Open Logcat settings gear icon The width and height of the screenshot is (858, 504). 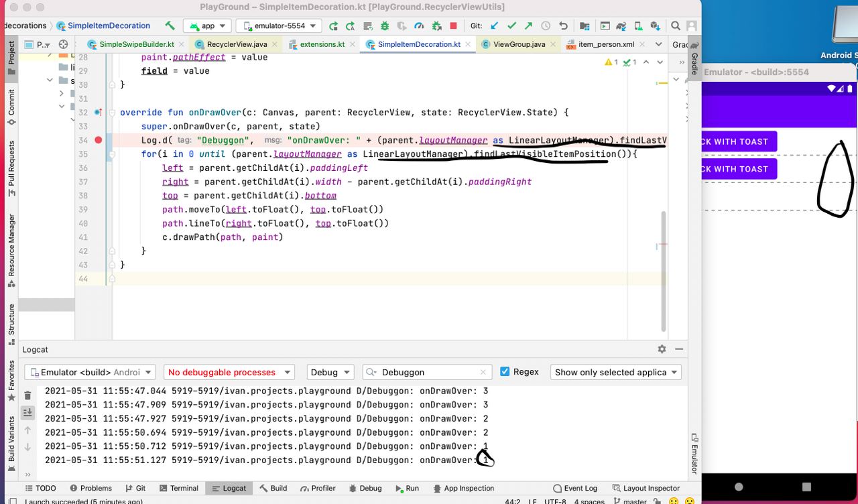coord(662,349)
